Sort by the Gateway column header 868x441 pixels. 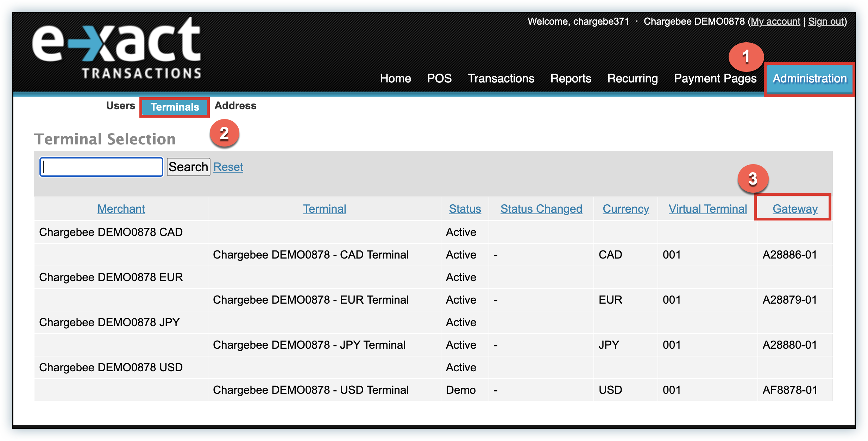tap(795, 209)
